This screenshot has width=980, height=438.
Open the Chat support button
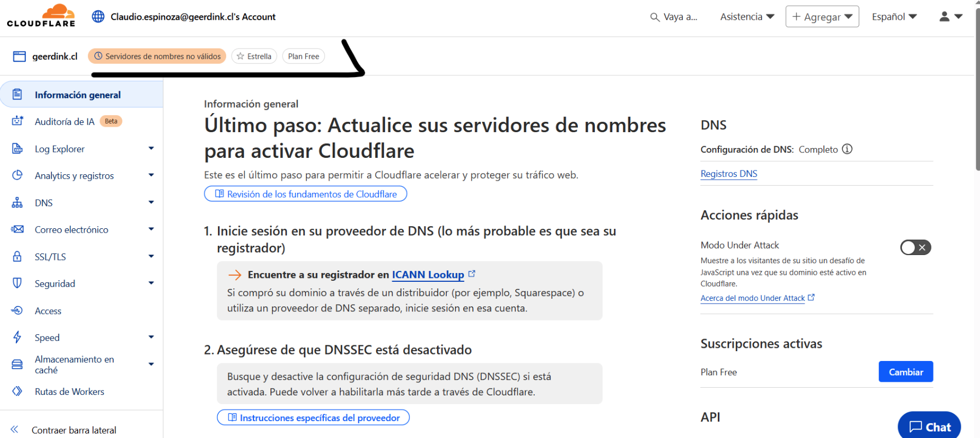[x=930, y=427]
